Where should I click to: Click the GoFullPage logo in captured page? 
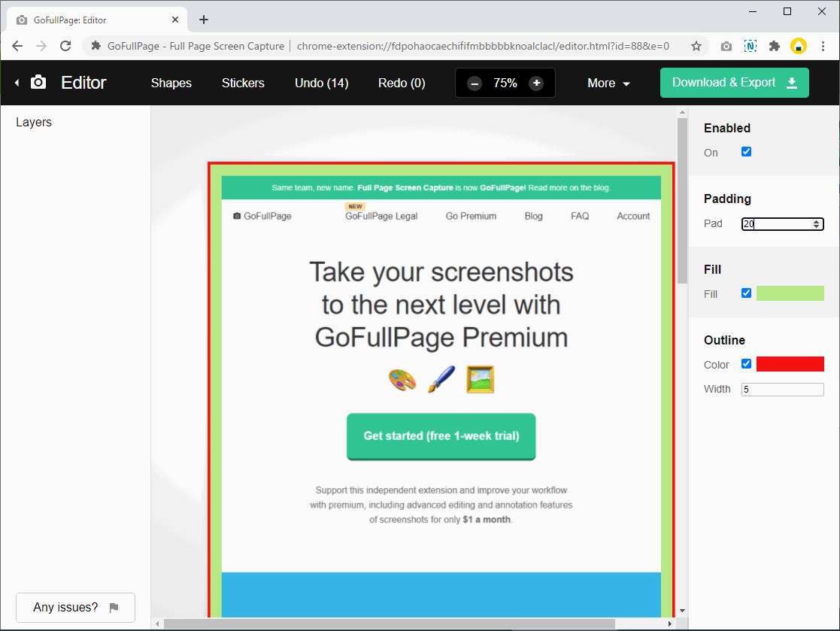click(x=262, y=216)
